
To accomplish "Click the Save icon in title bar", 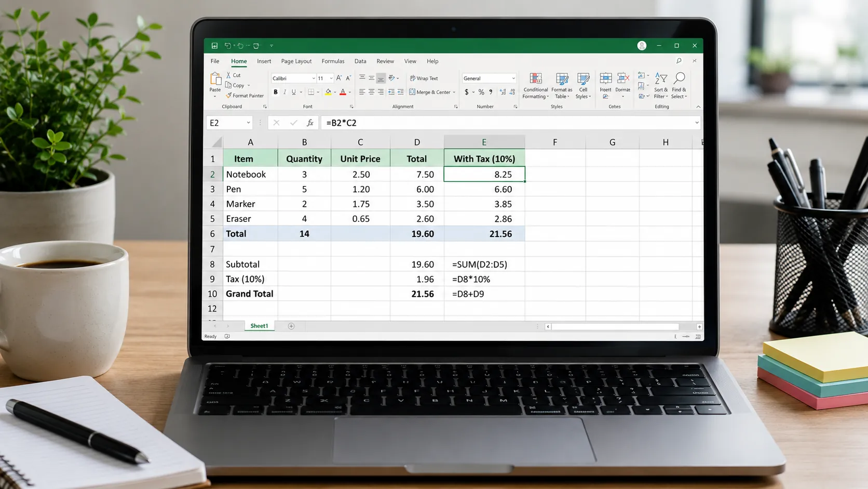I will point(214,46).
